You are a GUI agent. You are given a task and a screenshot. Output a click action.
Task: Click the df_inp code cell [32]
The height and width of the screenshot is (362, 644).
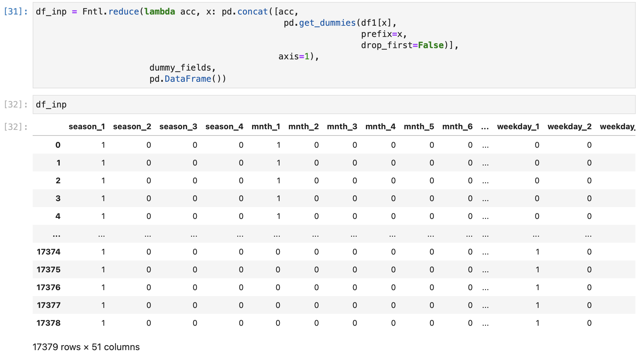(x=334, y=105)
